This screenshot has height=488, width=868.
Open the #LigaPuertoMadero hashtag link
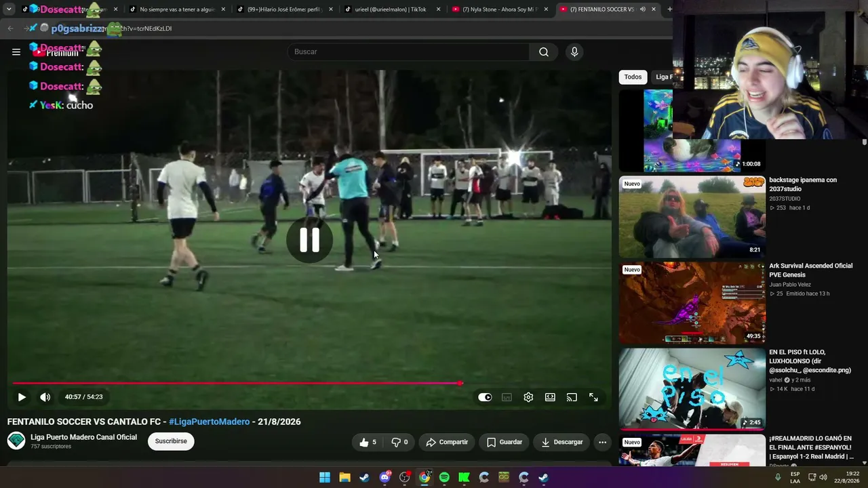pyautogui.click(x=209, y=422)
